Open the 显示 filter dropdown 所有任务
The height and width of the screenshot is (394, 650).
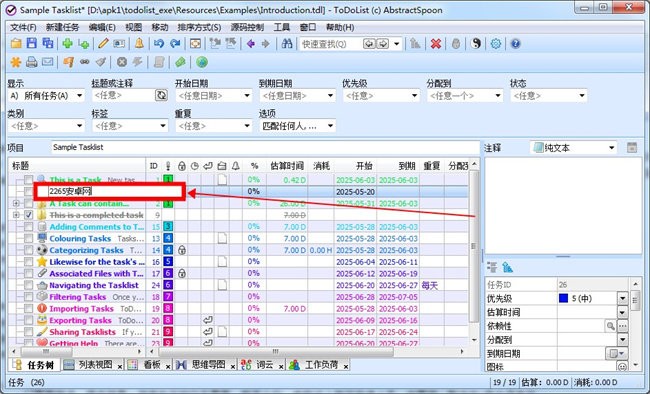click(46, 96)
